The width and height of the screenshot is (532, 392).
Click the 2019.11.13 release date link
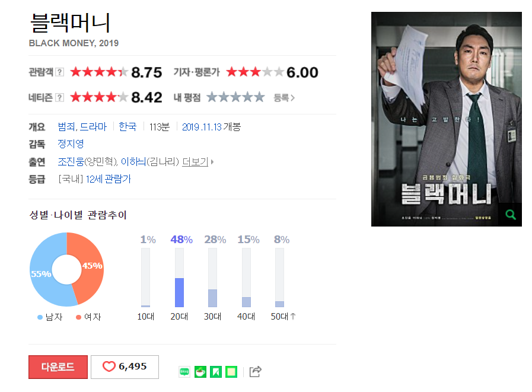point(202,127)
